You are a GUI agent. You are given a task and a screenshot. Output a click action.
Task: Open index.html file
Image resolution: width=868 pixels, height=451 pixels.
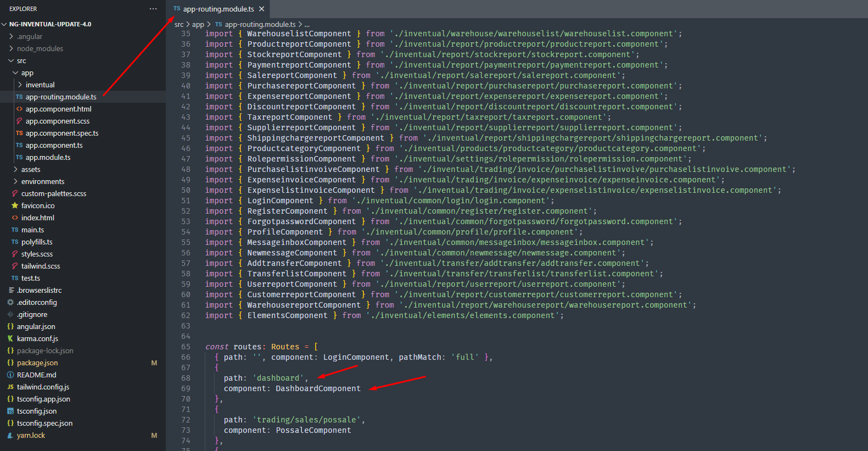[38, 218]
